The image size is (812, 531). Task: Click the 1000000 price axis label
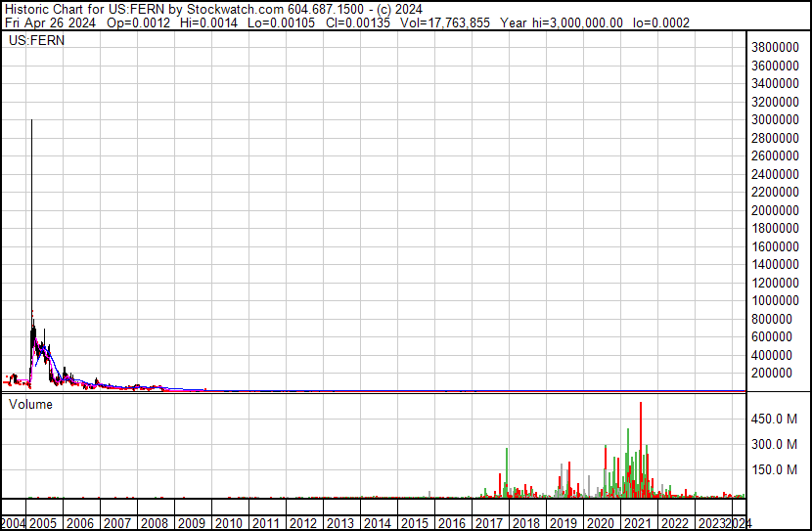[x=775, y=300]
